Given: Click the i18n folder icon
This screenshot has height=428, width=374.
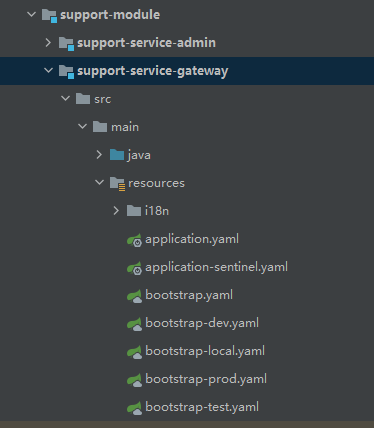Looking at the screenshot, I should click(134, 211).
